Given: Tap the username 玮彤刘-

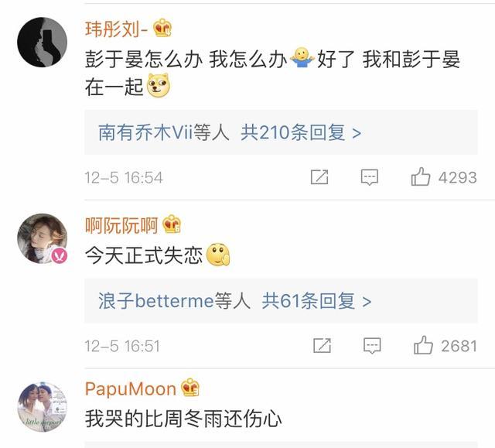Looking at the screenshot, I should [x=117, y=29].
